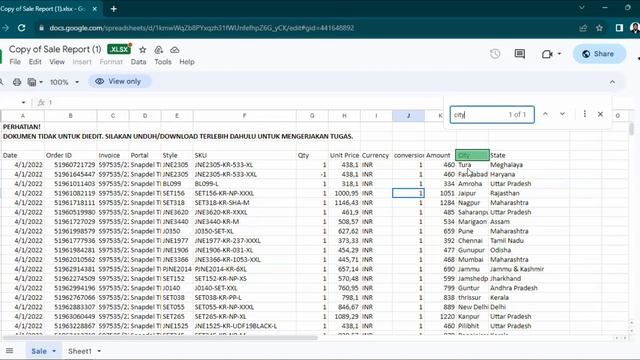Open comments history icon

(x=520, y=54)
